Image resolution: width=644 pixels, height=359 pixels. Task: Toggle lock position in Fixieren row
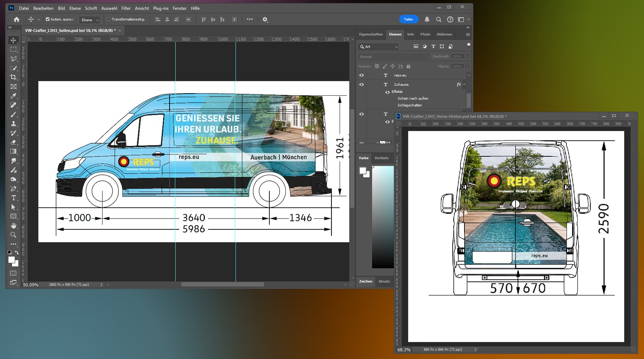[x=392, y=66]
